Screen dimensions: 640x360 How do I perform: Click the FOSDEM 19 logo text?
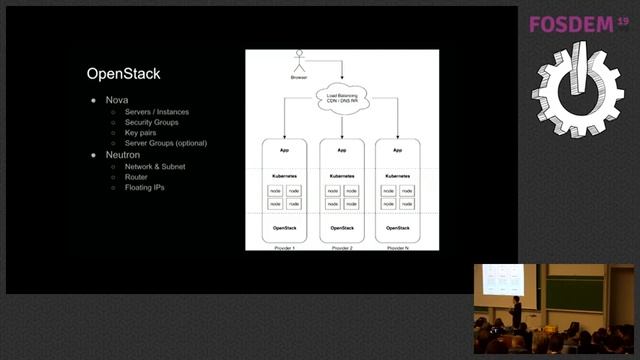tap(579, 24)
